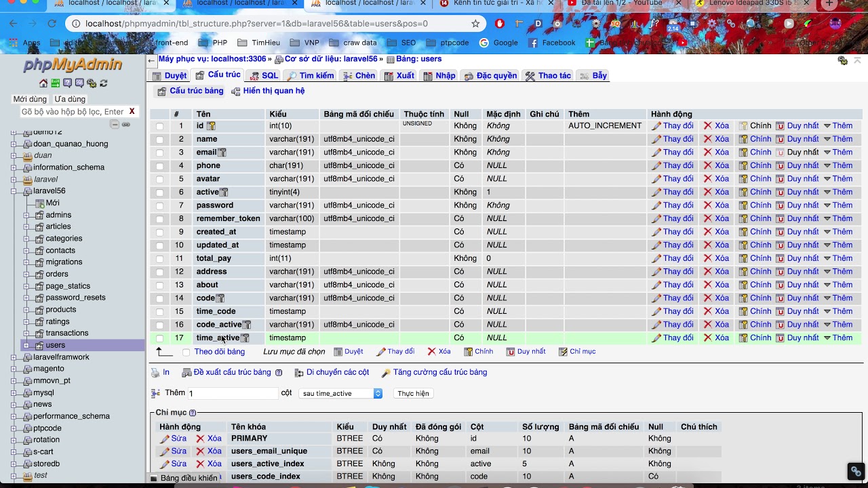Open the Facebook bookmark

(552, 43)
